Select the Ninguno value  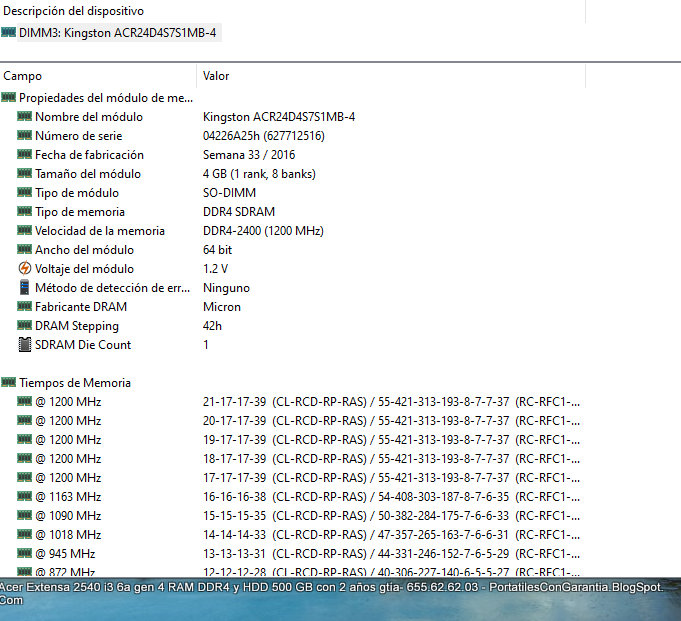pyautogui.click(x=226, y=288)
